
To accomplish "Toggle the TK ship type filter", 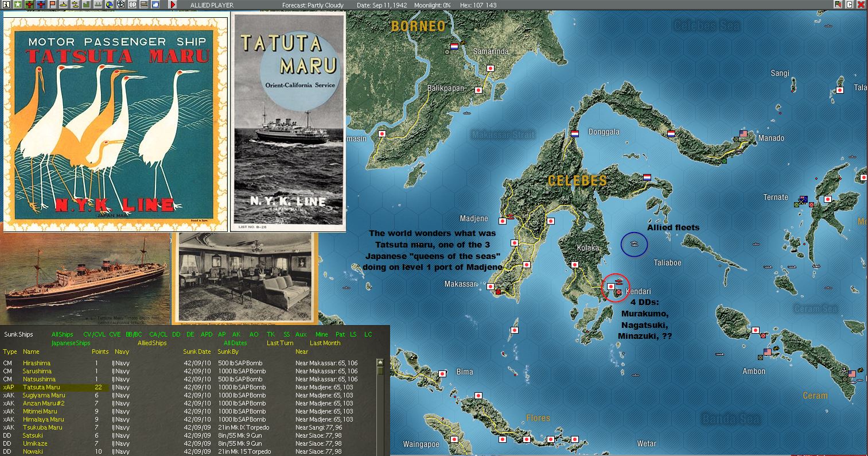I will (271, 334).
